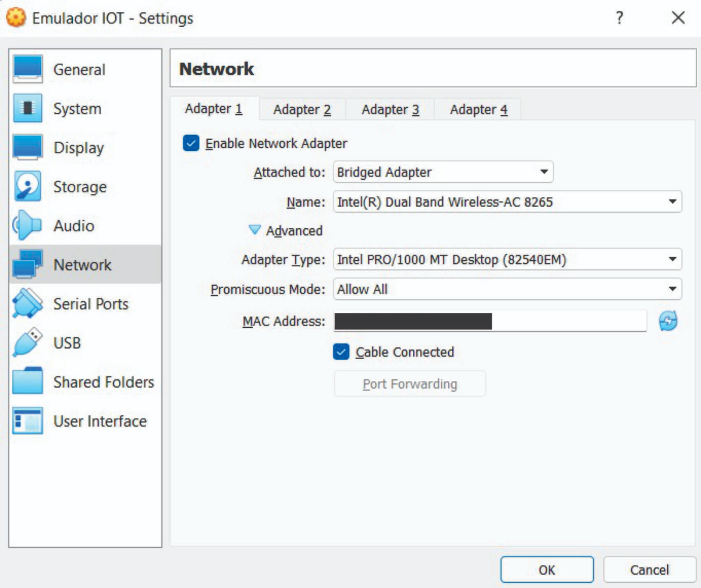Screen dimensions: 701x588
Task: Click the Storage disk icon
Action: coord(28,186)
